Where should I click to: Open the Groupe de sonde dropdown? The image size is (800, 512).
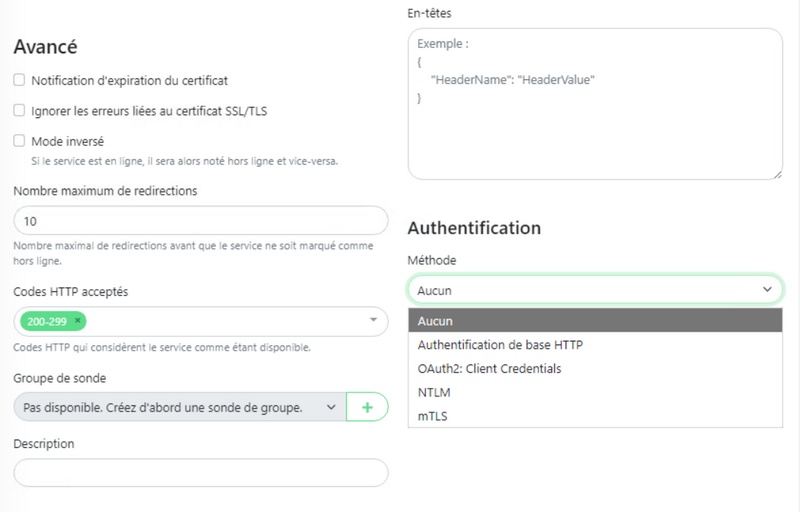pyautogui.click(x=180, y=407)
